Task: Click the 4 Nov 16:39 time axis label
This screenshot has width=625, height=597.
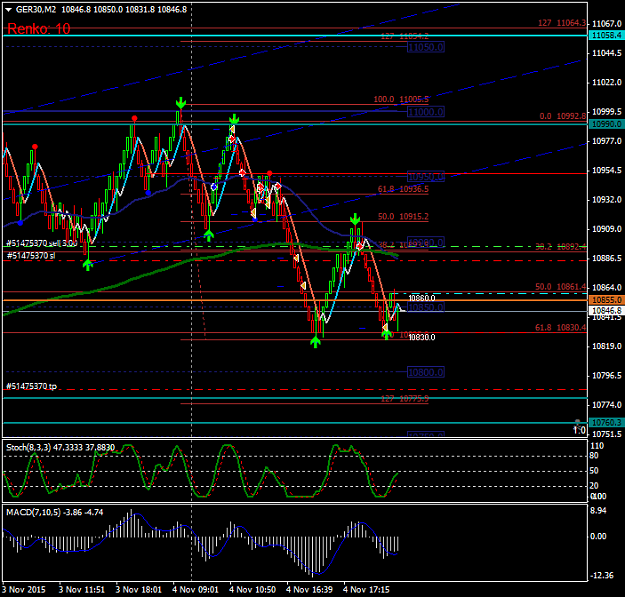Action: [310, 589]
